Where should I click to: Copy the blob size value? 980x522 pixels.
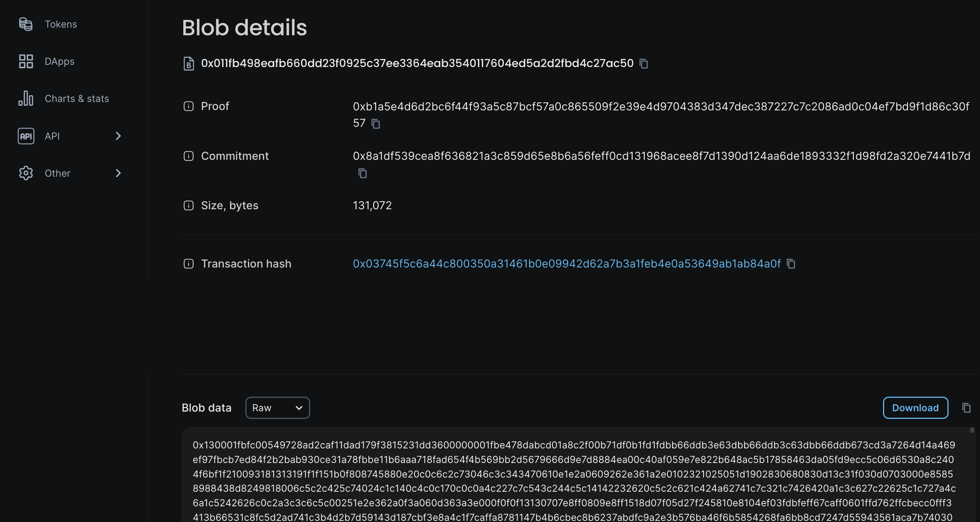[372, 205]
